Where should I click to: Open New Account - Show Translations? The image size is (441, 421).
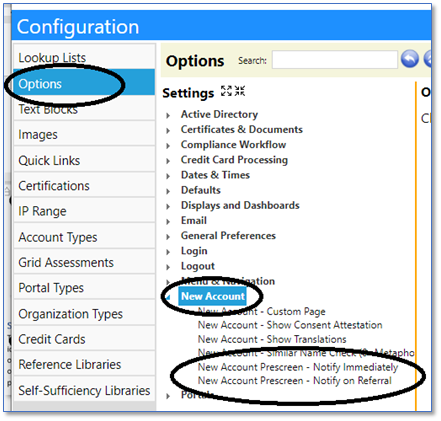272,339
